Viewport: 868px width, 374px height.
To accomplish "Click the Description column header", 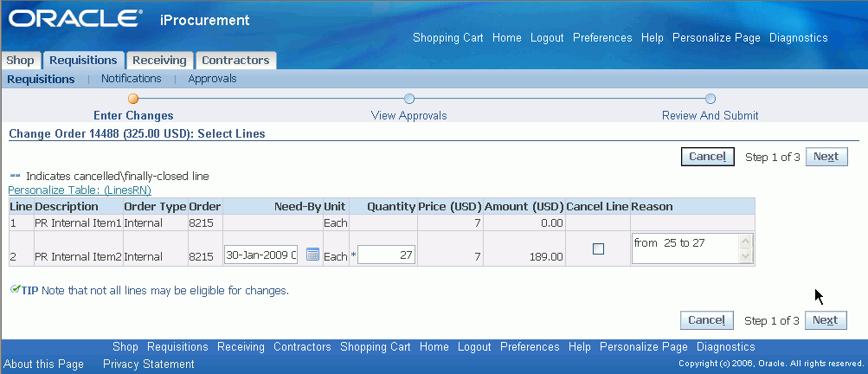I will (x=78, y=207).
